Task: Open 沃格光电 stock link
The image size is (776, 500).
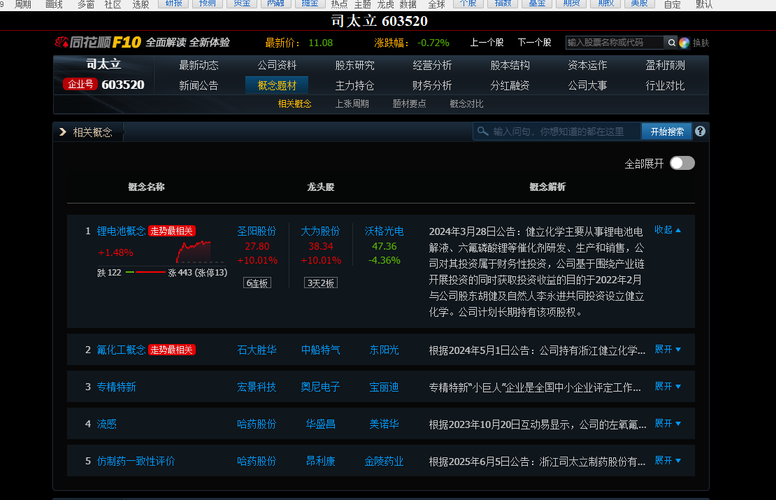Action: 384,231
